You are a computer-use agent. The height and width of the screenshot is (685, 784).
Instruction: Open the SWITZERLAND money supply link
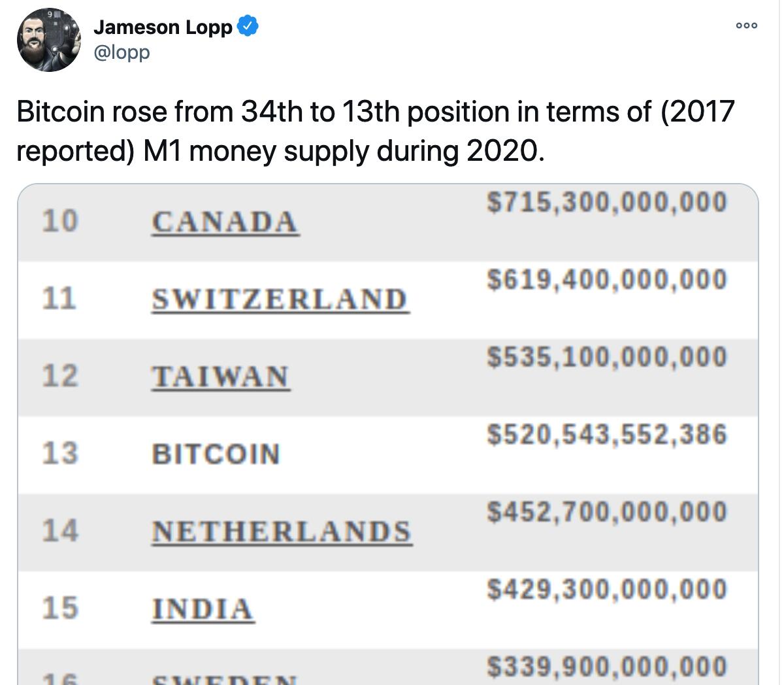coord(281,299)
